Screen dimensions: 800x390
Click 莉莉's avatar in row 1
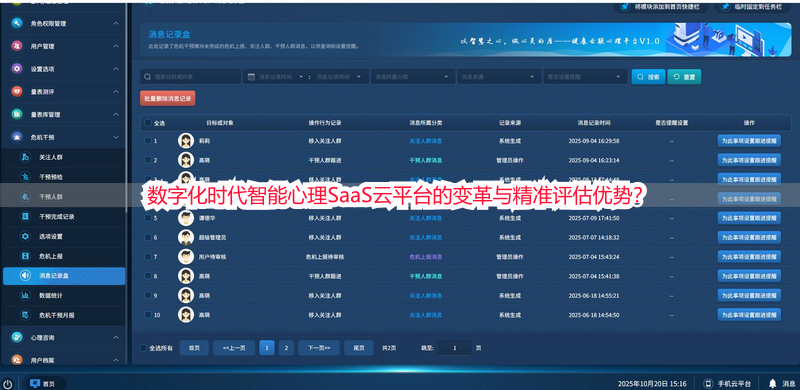186,140
